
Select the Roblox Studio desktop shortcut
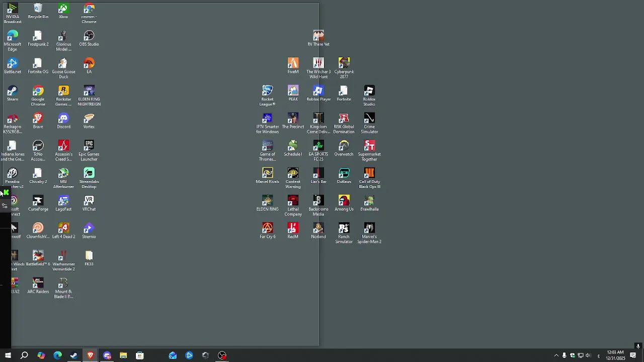coord(369,97)
